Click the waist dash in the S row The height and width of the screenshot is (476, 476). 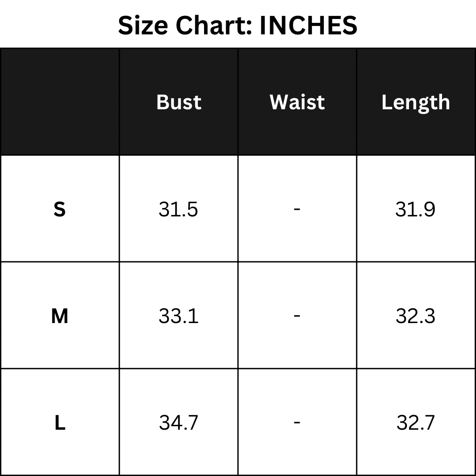(297, 209)
